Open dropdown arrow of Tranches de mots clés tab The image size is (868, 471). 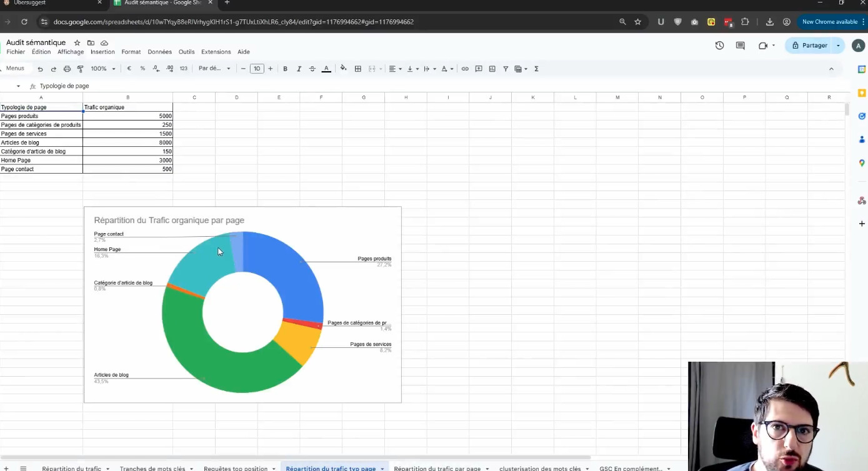tap(192, 469)
